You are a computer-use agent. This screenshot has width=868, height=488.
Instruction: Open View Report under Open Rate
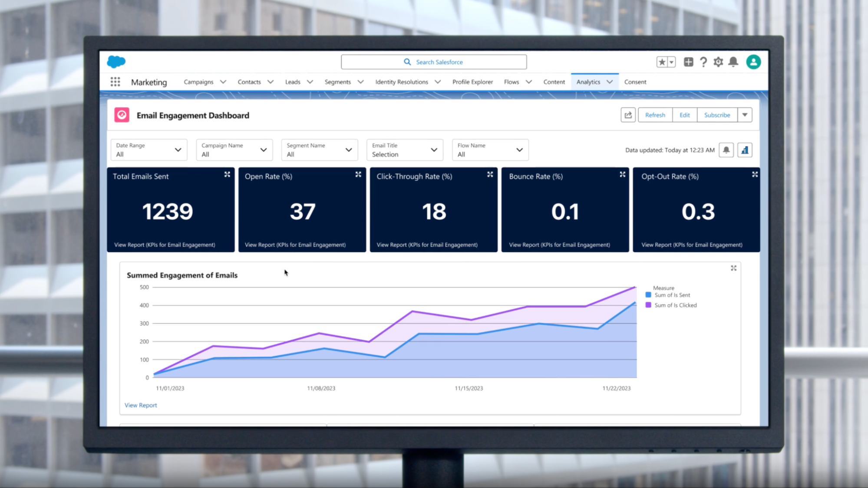coord(295,245)
